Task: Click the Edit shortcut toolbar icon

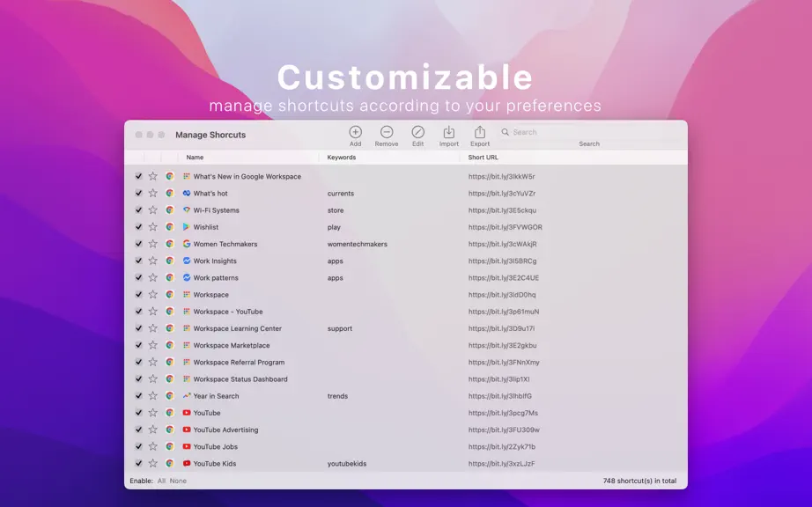Action: [418, 132]
